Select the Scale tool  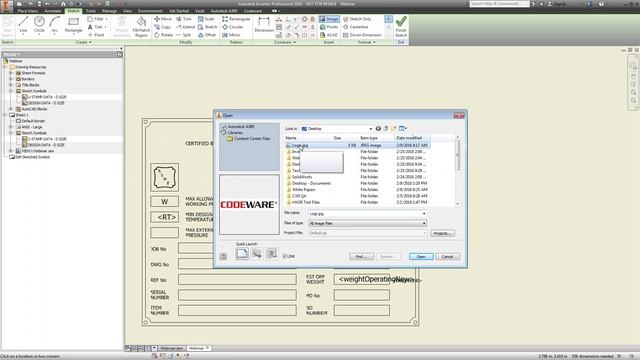(x=206, y=19)
